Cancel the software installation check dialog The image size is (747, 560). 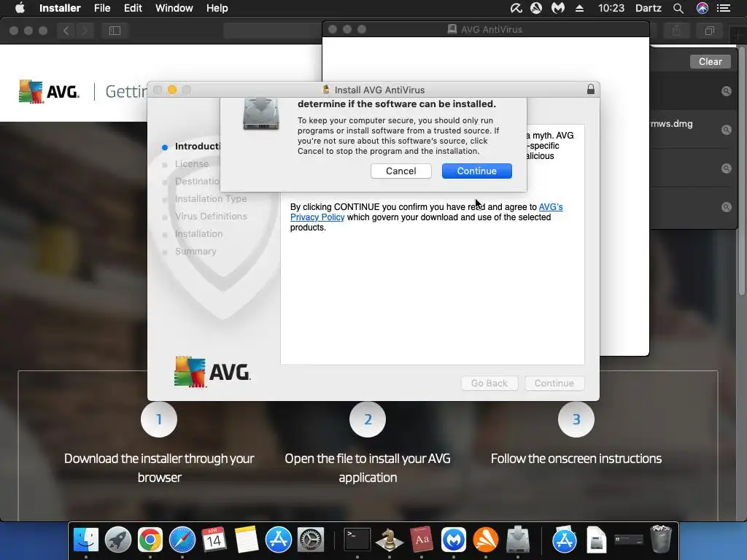click(400, 171)
